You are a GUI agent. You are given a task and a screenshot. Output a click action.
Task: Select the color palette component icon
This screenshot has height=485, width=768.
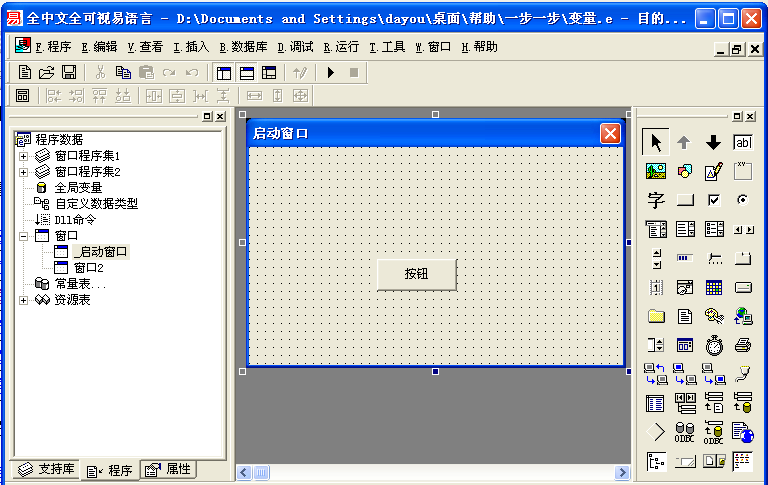[714, 316]
